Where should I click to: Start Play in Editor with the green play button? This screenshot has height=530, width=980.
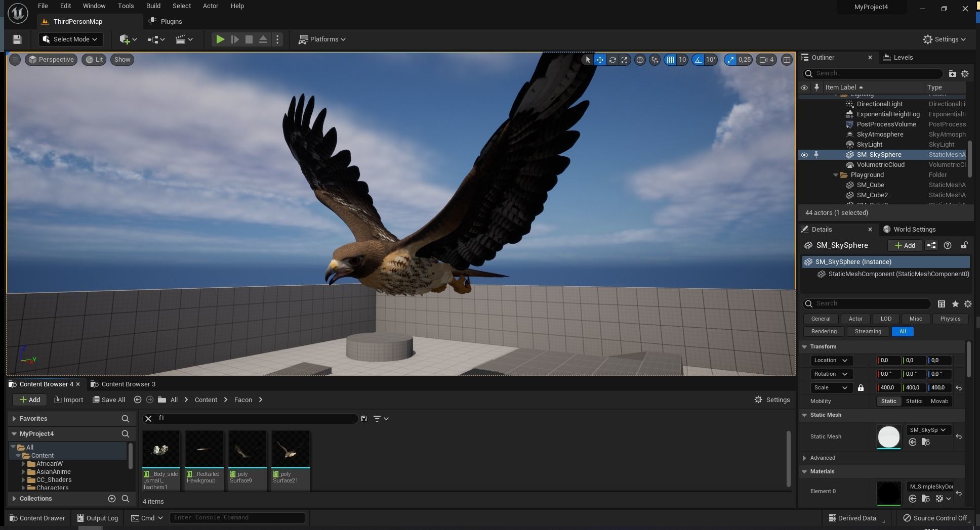click(x=220, y=39)
